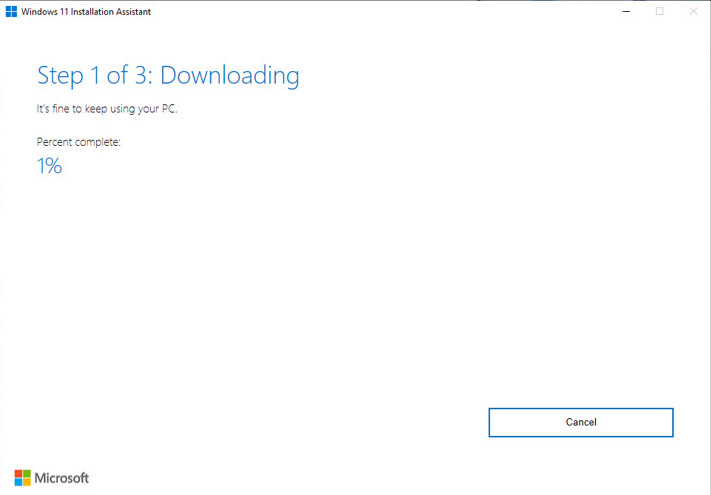The width and height of the screenshot is (711, 495).
Task: Click the "Percent complete:" label
Action: [78, 143]
